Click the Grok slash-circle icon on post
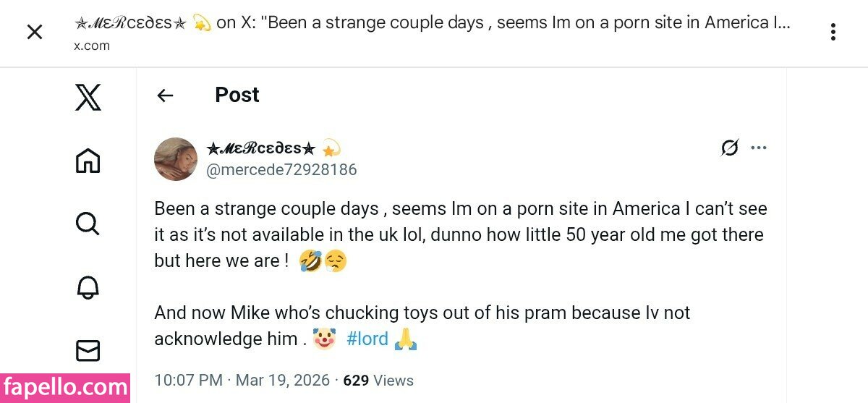 (730, 148)
